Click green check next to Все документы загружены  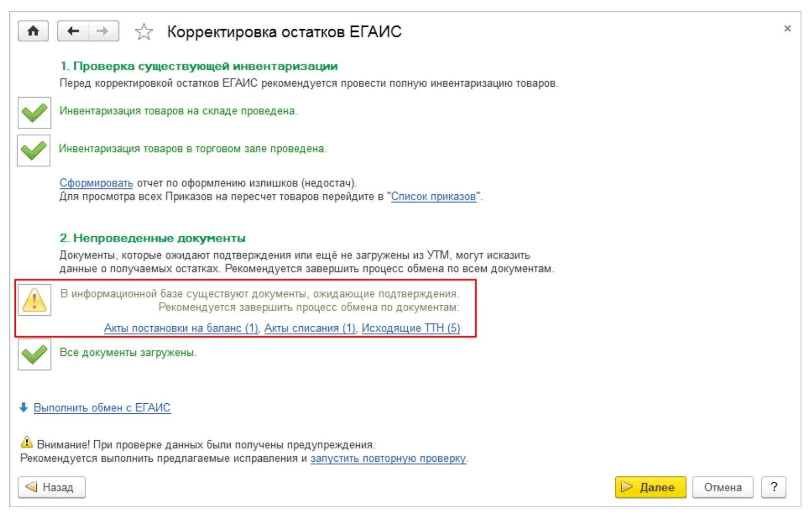click(x=34, y=354)
